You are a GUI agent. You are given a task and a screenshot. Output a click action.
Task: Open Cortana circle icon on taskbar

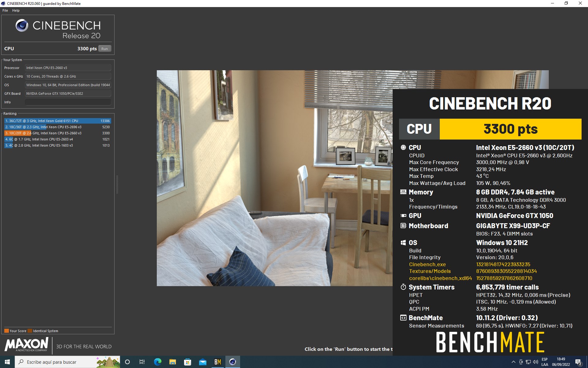[x=127, y=362]
